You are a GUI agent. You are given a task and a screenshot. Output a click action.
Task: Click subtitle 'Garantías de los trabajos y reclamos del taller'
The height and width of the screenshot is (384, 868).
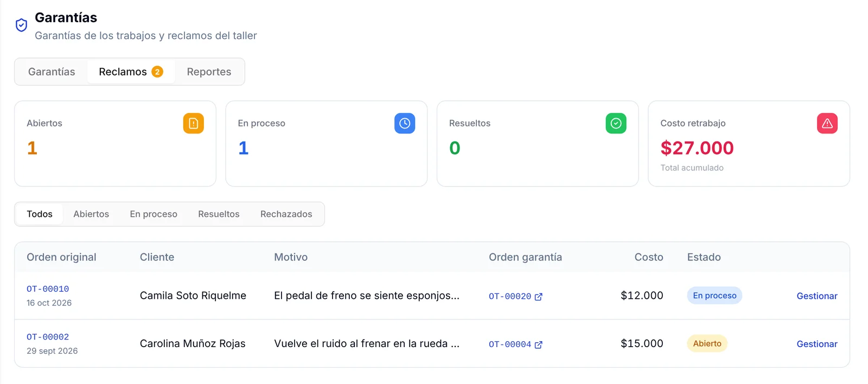pyautogui.click(x=146, y=36)
